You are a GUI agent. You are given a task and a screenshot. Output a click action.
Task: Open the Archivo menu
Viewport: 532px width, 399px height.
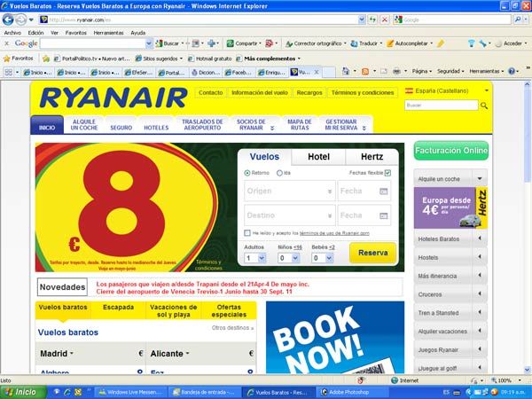pos(12,33)
